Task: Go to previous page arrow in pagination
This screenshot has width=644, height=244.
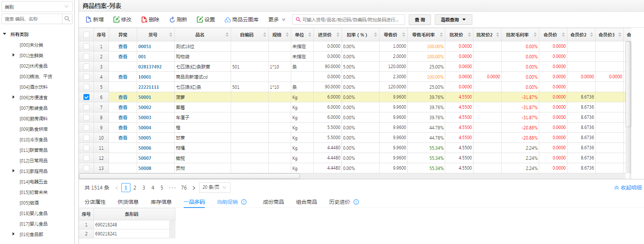Action: [117, 188]
